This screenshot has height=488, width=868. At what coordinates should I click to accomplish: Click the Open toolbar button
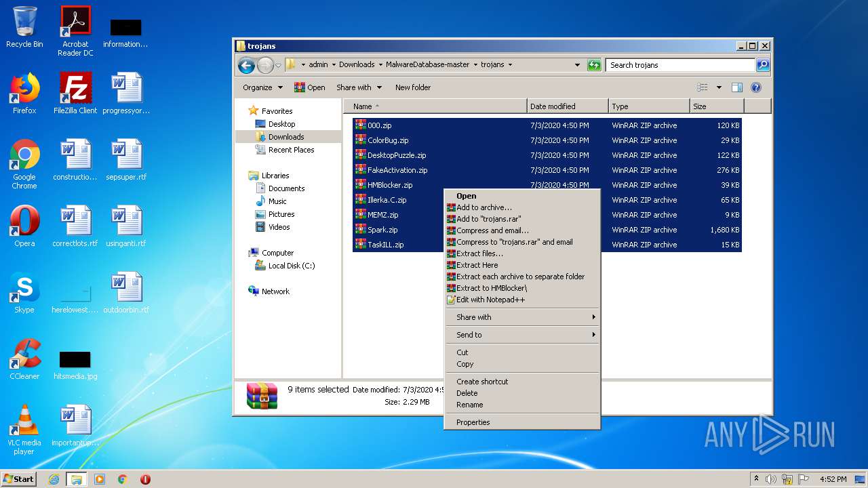pos(309,87)
